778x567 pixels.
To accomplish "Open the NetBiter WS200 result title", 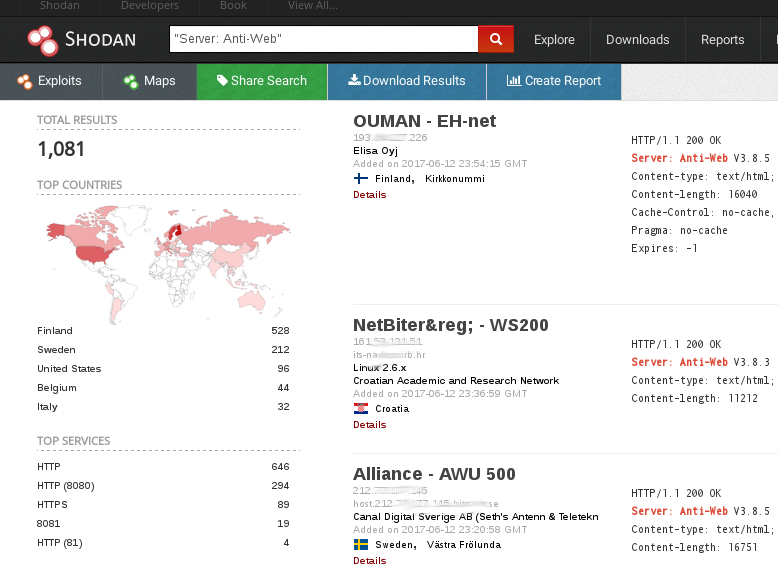I will tap(451, 325).
